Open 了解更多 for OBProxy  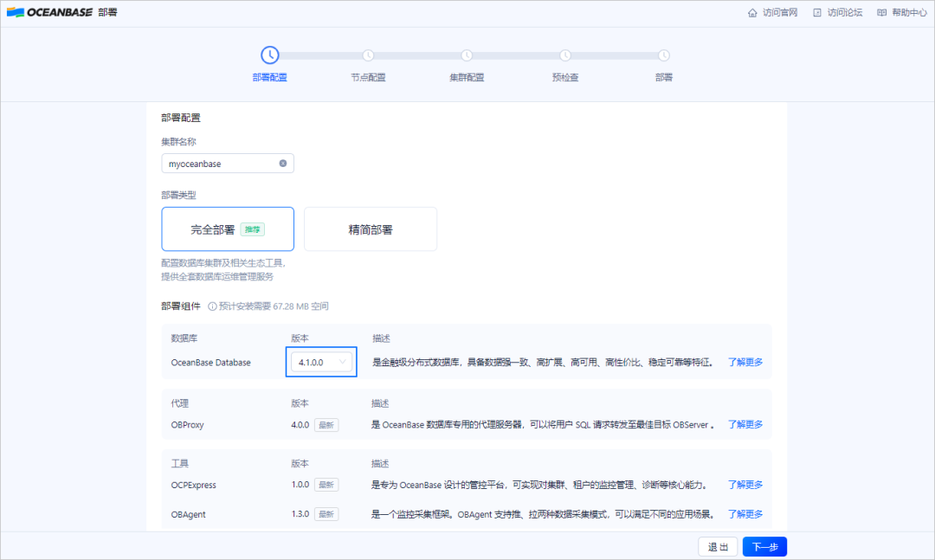745,424
